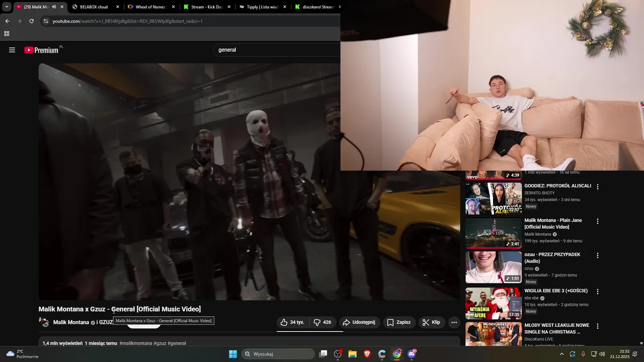
Task: Expand the tab search chevron
Action: [7, 7]
